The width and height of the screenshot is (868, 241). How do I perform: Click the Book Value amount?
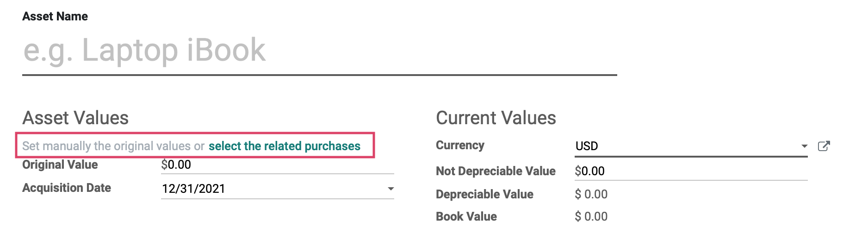point(591,216)
